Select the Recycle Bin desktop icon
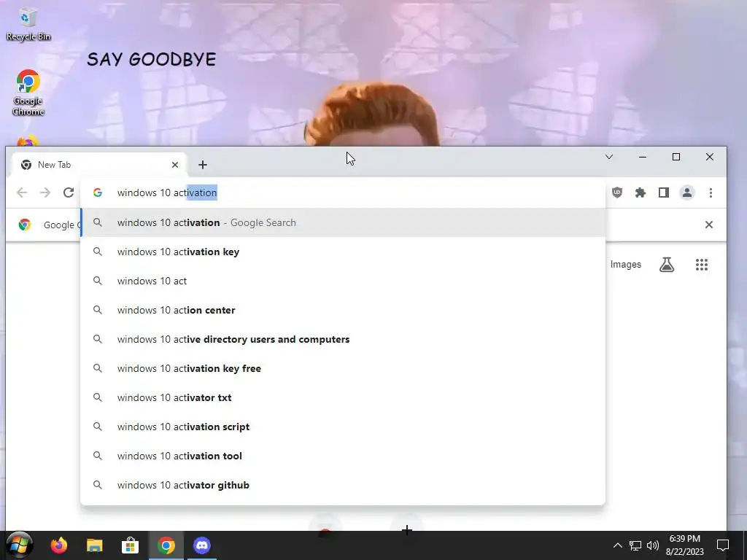This screenshot has width=747, height=560. pos(28,24)
